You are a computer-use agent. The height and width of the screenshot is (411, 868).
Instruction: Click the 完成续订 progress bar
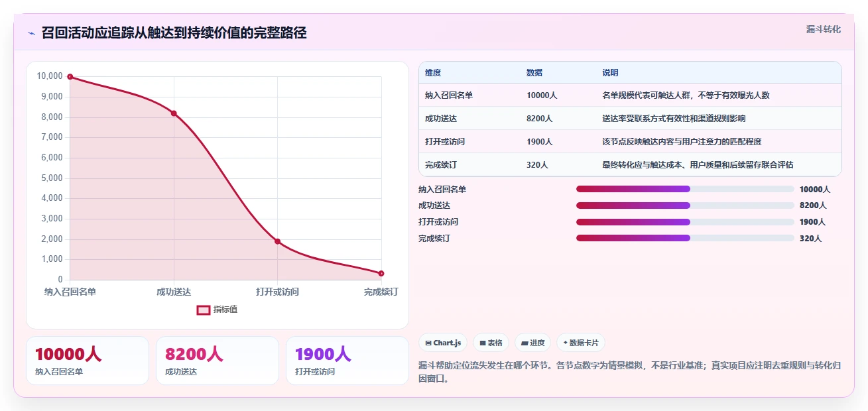click(685, 238)
